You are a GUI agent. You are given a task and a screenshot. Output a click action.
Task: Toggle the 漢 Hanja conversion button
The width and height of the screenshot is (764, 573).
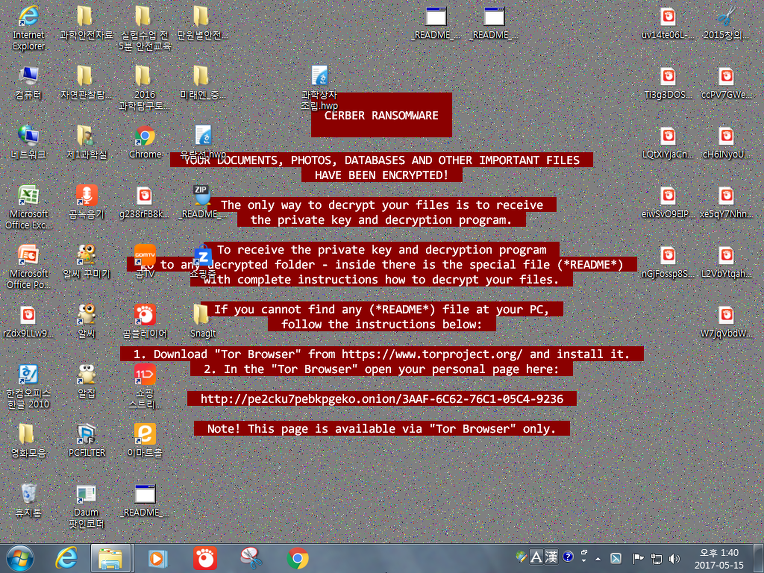pos(551,557)
